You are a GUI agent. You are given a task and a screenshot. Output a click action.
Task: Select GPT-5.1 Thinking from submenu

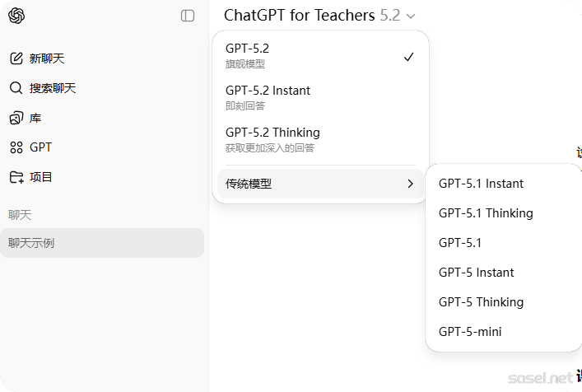pyautogui.click(x=486, y=213)
